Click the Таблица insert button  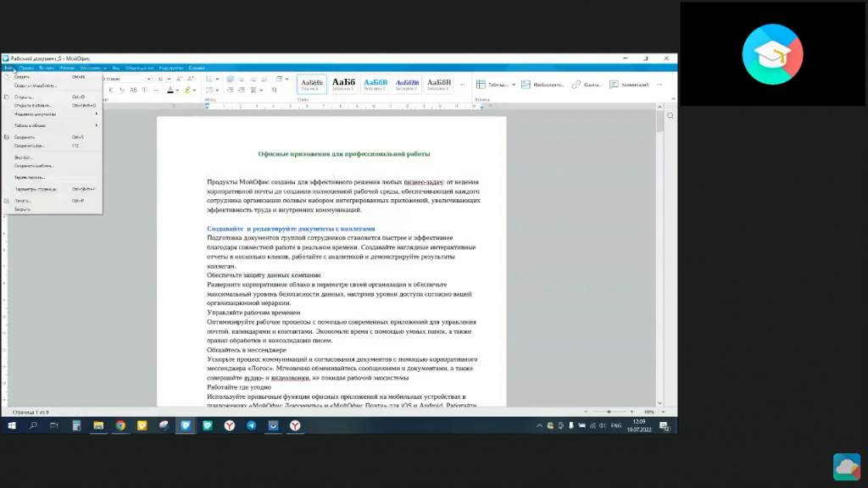pos(492,85)
